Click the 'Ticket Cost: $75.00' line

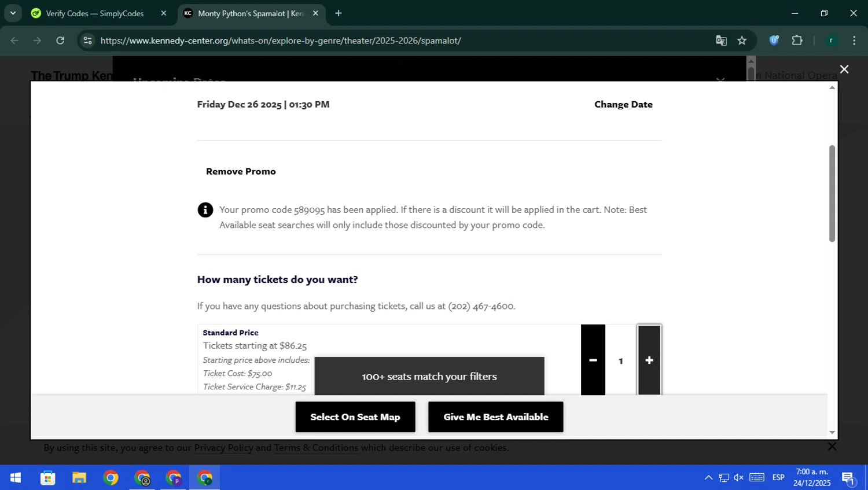237,373
